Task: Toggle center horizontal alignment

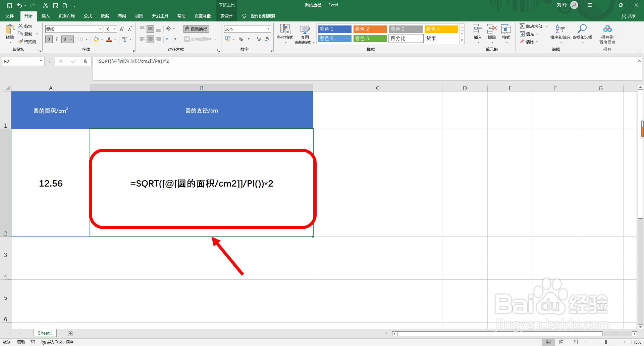Action: tap(150, 39)
